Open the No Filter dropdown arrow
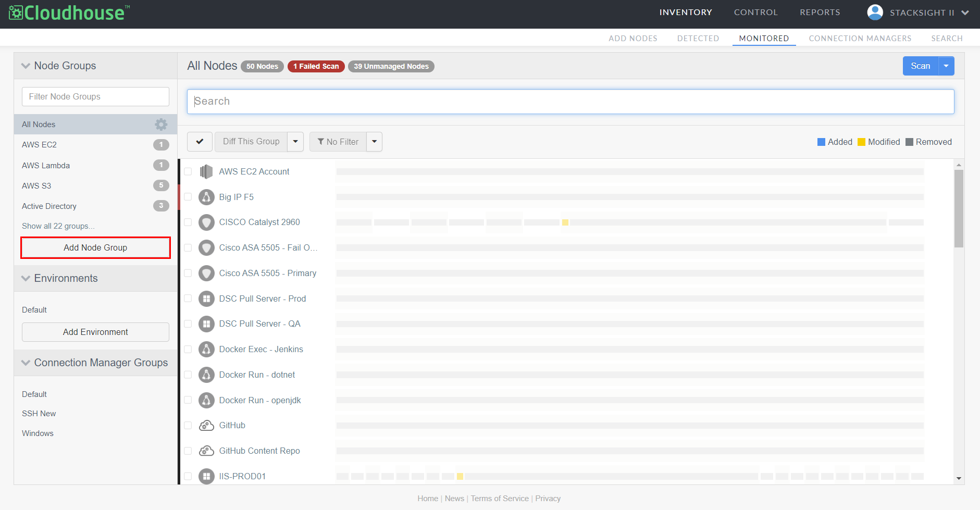 (x=374, y=142)
